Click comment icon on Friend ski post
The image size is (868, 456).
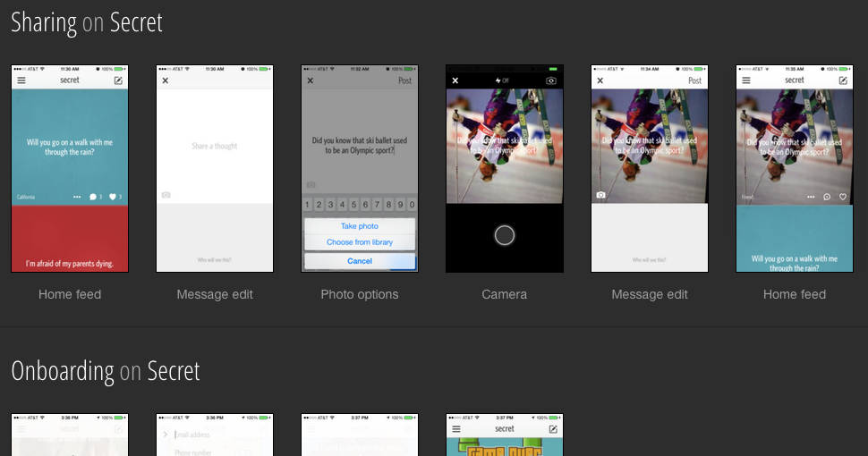(827, 197)
